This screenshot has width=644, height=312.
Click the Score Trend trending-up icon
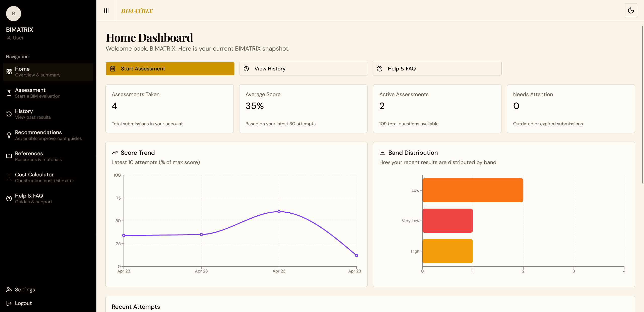[x=115, y=153]
